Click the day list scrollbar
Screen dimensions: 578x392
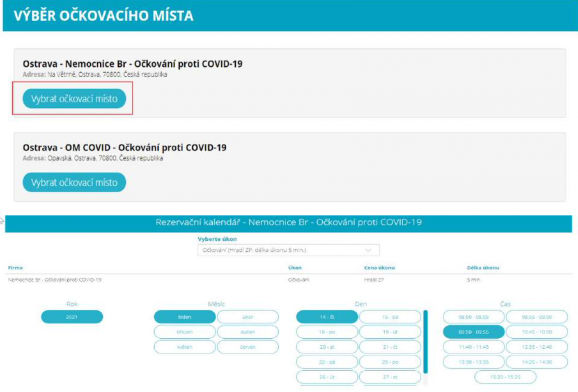click(x=425, y=341)
